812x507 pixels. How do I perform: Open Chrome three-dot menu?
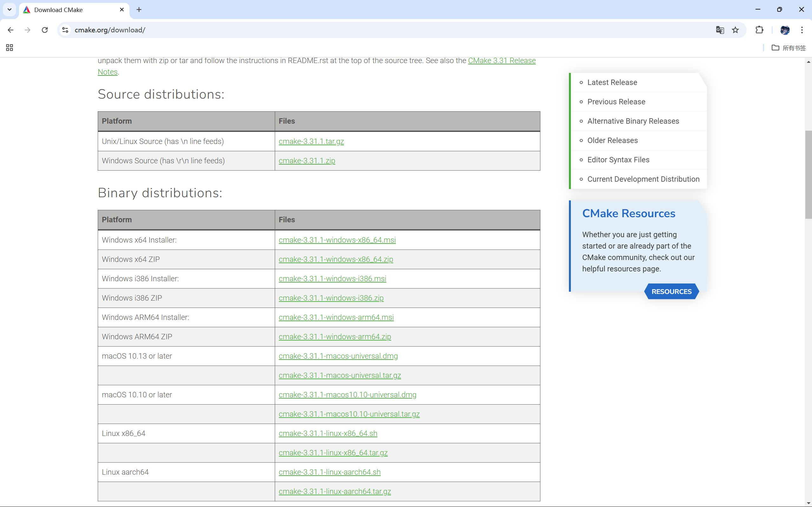(x=802, y=30)
